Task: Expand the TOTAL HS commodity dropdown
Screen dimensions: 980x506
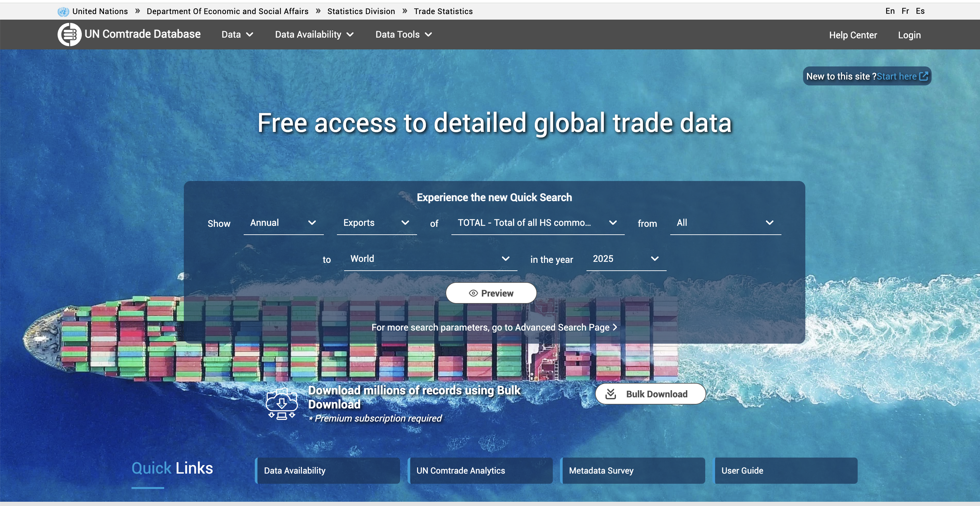Action: coord(537,223)
